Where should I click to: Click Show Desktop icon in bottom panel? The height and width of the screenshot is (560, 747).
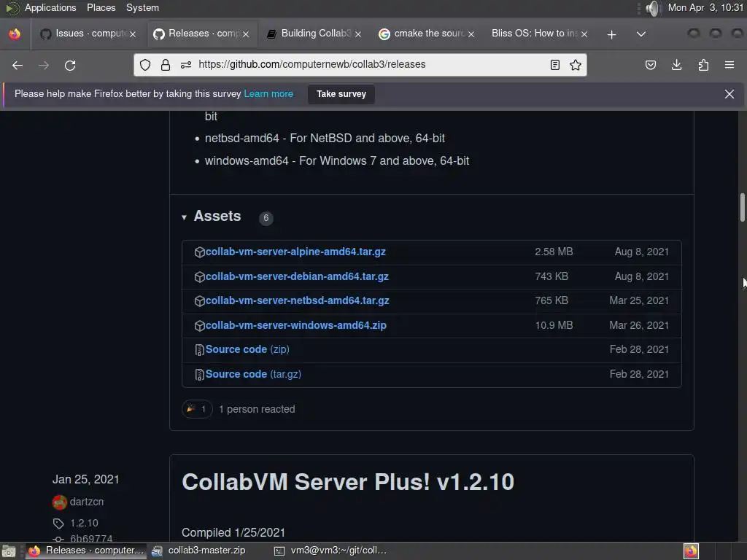point(9,551)
